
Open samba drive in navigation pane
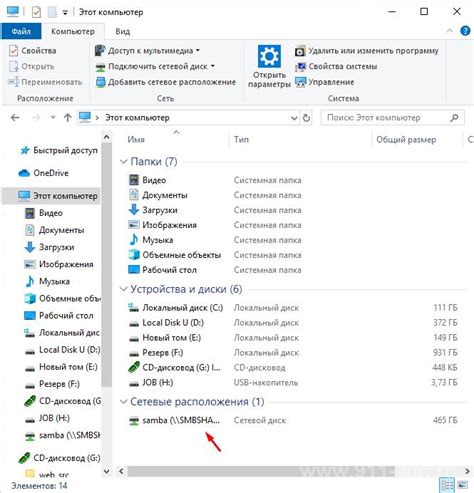click(x=62, y=435)
